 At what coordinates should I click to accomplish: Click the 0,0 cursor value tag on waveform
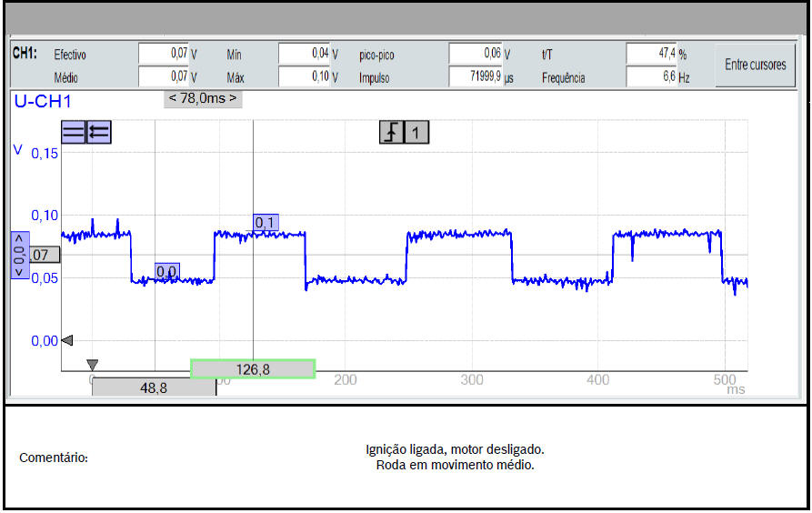point(166,271)
